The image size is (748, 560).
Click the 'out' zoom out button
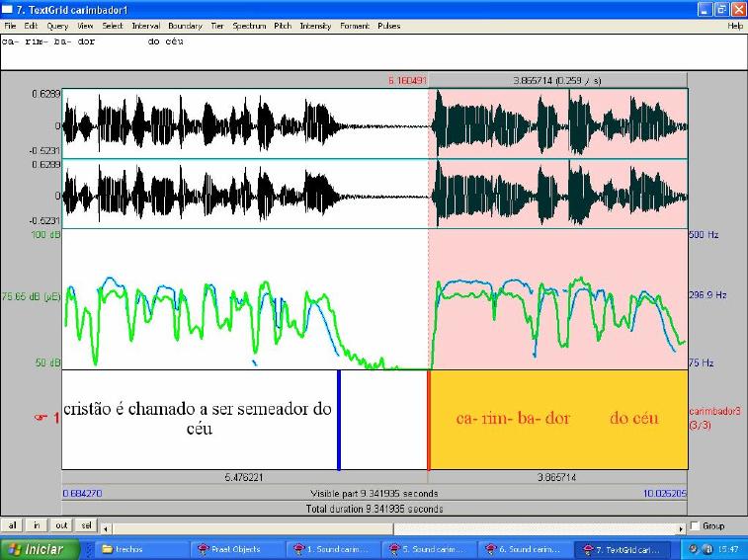[61, 525]
